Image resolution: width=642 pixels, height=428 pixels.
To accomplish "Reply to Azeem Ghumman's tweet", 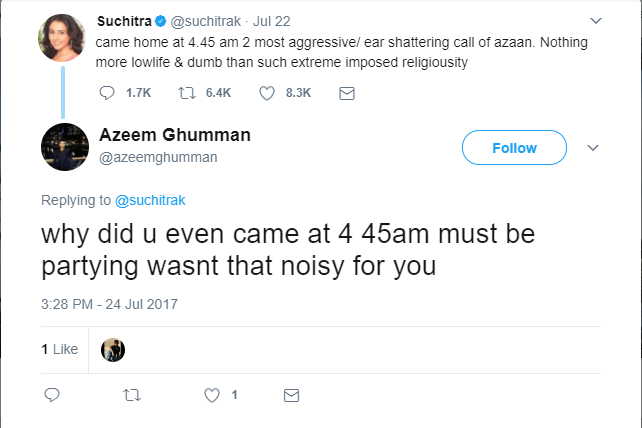I will (51, 395).
